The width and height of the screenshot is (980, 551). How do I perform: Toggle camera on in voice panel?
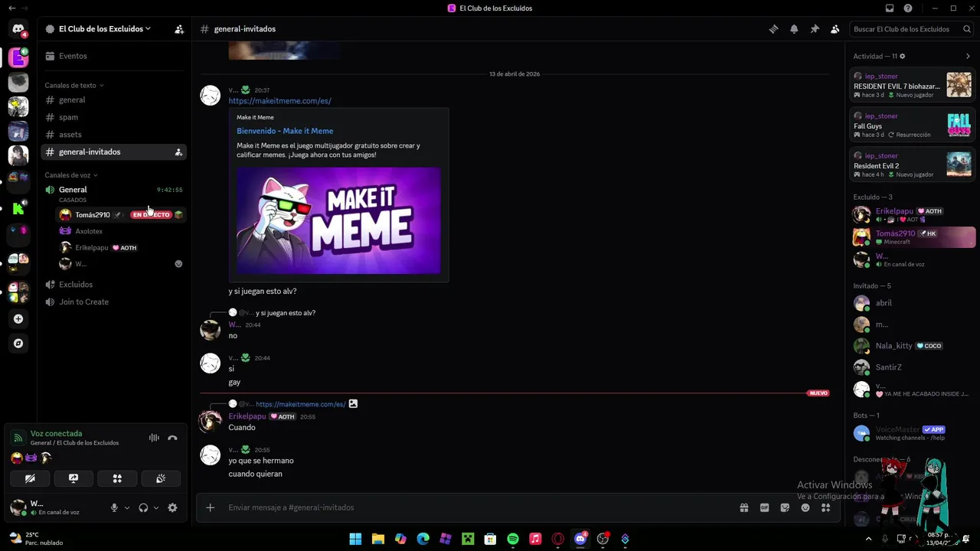click(30, 478)
